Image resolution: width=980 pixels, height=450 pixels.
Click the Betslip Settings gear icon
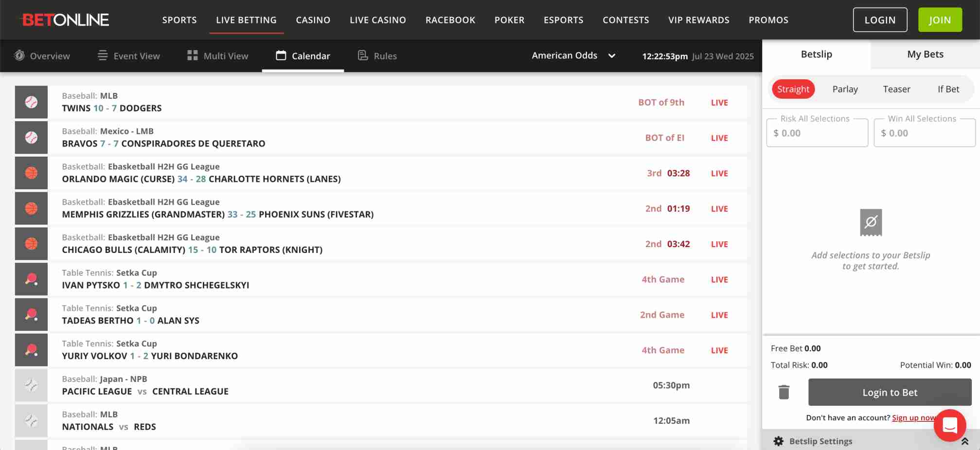point(779,441)
